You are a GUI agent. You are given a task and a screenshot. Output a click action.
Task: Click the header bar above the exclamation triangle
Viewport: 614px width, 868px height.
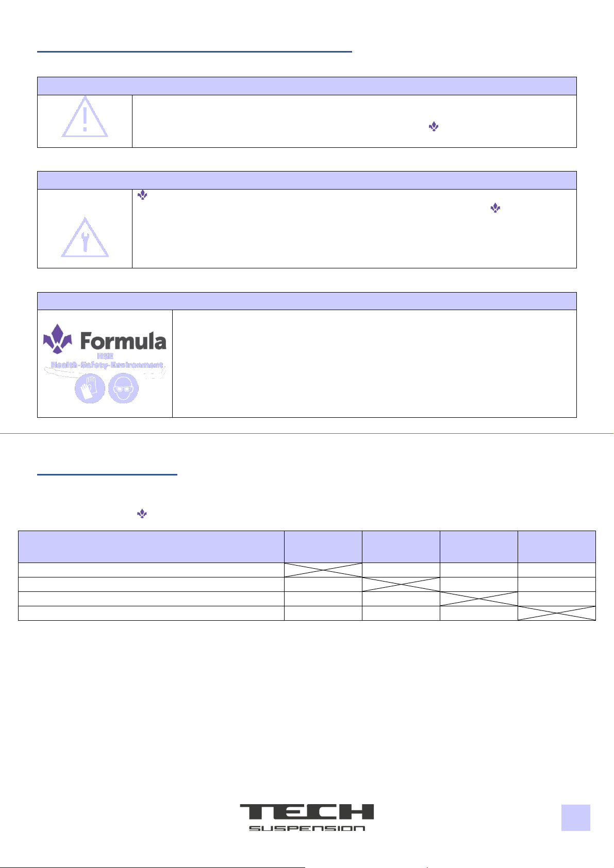coord(307,86)
